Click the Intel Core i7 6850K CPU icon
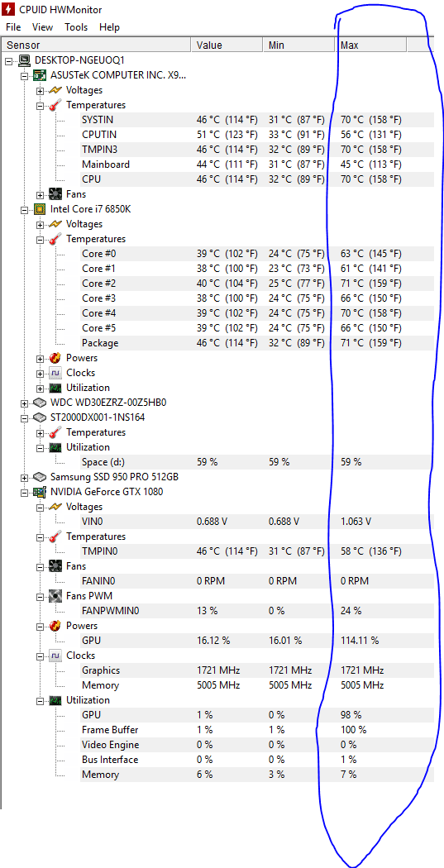Image resolution: width=444 pixels, height=868 pixels. [40, 208]
